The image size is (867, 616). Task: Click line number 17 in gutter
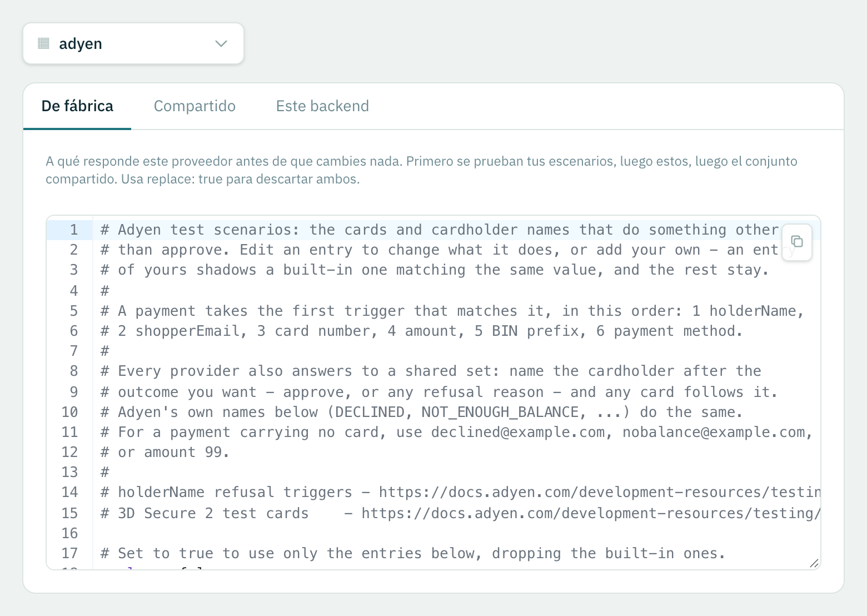[x=69, y=553]
